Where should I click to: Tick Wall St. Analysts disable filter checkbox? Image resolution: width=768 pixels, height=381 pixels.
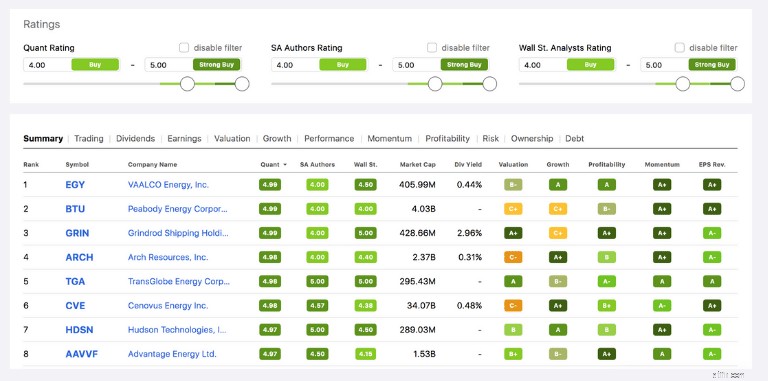pos(679,48)
